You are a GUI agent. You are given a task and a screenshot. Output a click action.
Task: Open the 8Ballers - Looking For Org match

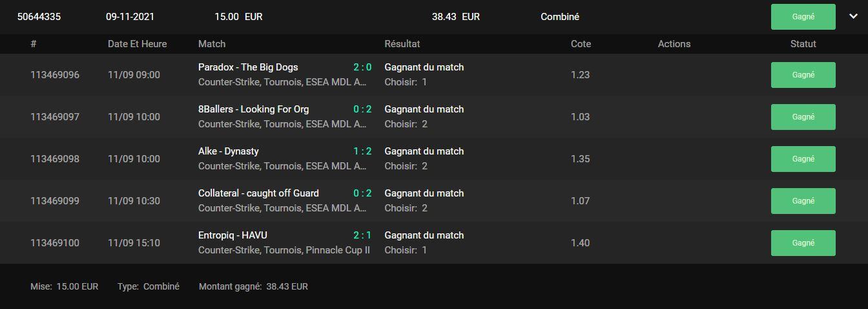(253, 109)
